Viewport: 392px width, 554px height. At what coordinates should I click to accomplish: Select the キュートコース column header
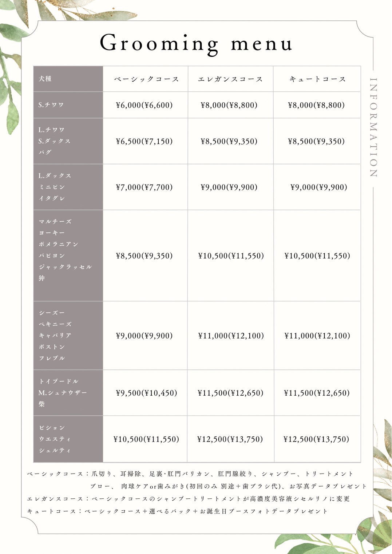[317, 79]
